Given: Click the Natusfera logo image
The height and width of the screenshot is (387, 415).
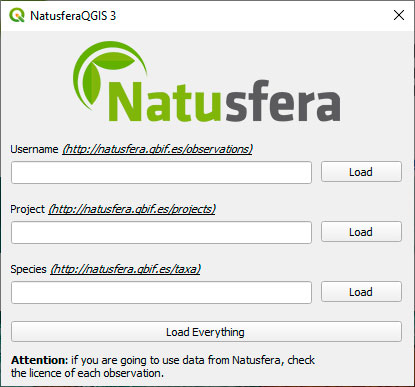Looking at the screenshot, I should pyautogui.click(x=207, y=82).
